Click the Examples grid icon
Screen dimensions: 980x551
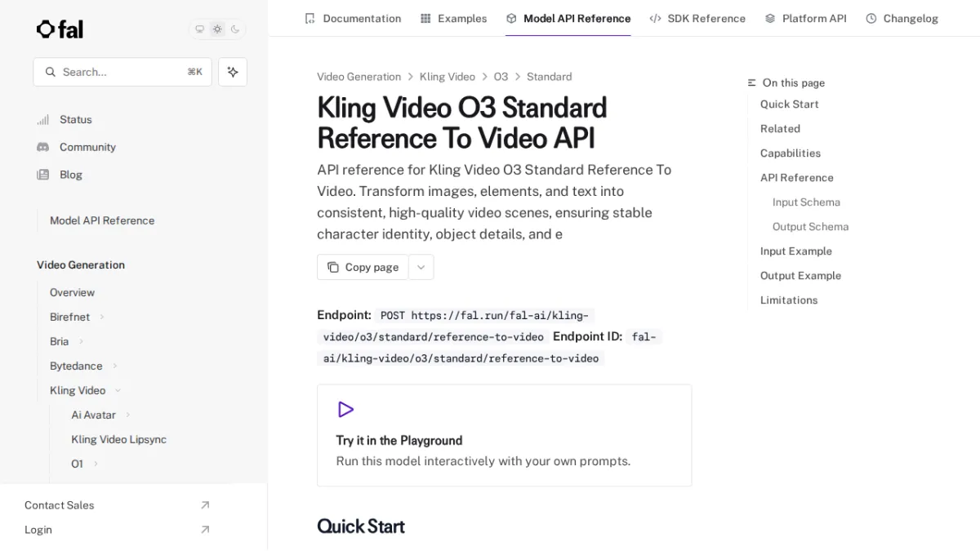[425, 18]
